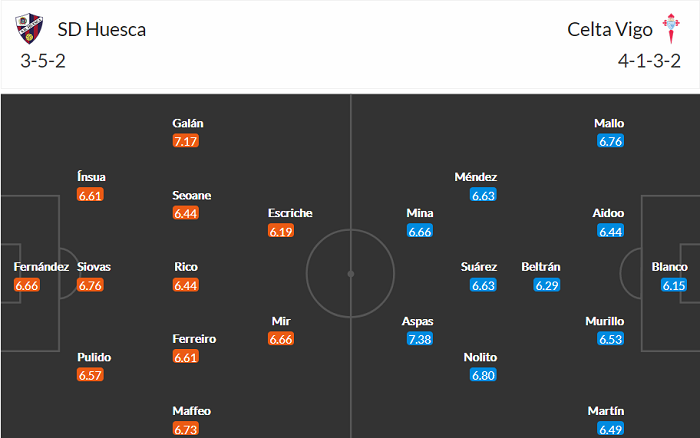Click Huesca 3-5-2 formation text

click(x=44, y=60)
